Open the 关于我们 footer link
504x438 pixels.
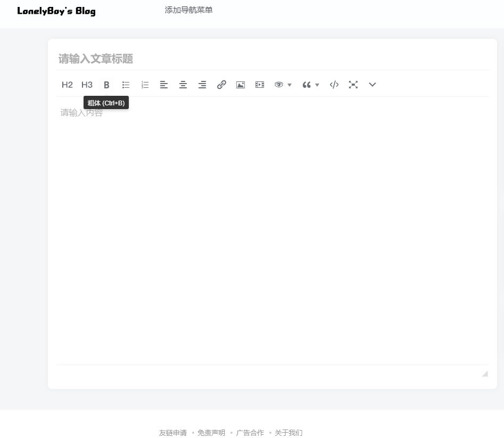pos(288,433)
